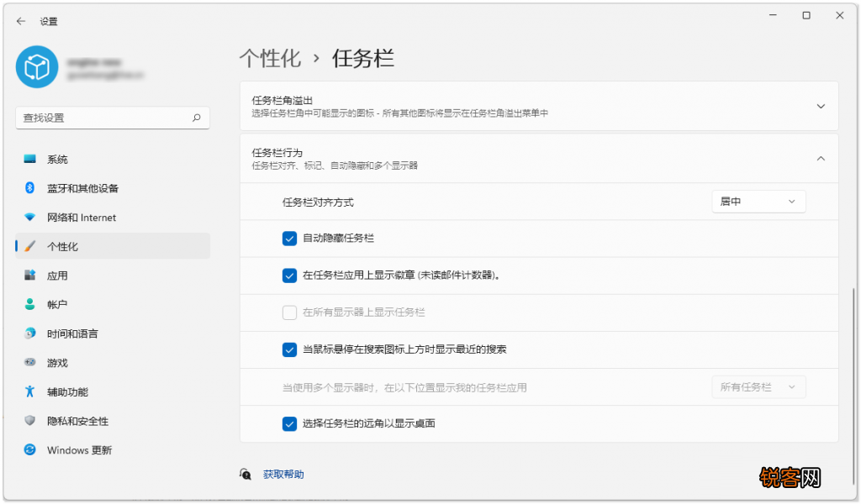Uncheck 自动隐藏任务栏 checkbox
Image resolution: width=861 pixels, height=504 pixels.
[289, 239]
